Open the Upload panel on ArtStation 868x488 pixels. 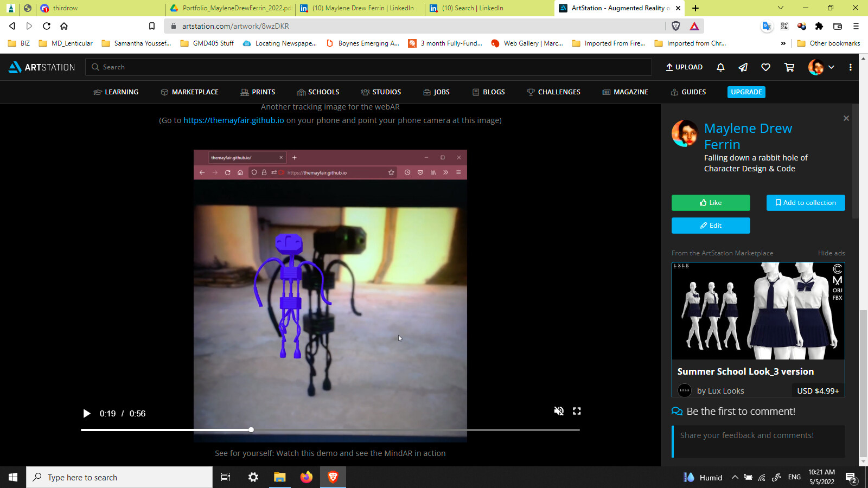point(684,67)
